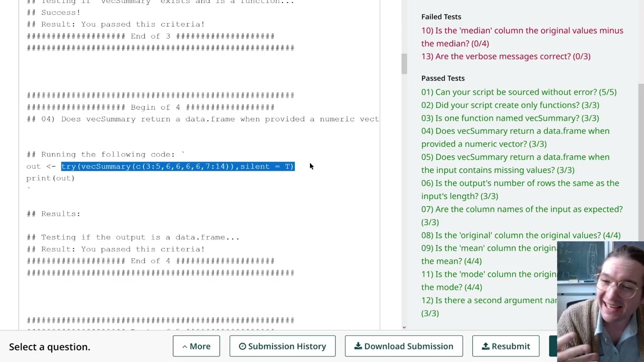Open the More menu
The width and height of the screenshot is (644, 362).
[196, 346]
